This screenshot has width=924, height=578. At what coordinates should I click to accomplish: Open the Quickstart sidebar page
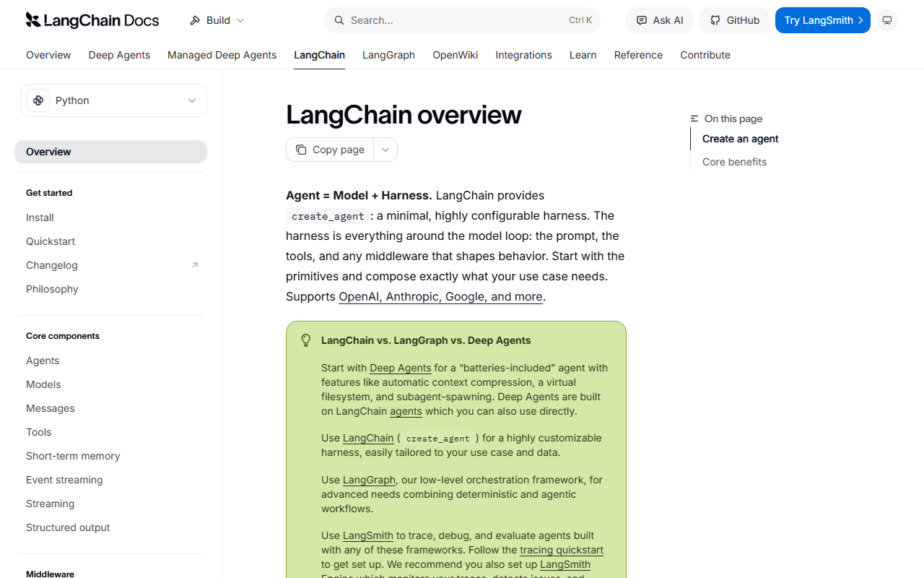click(x=51, y=241)
